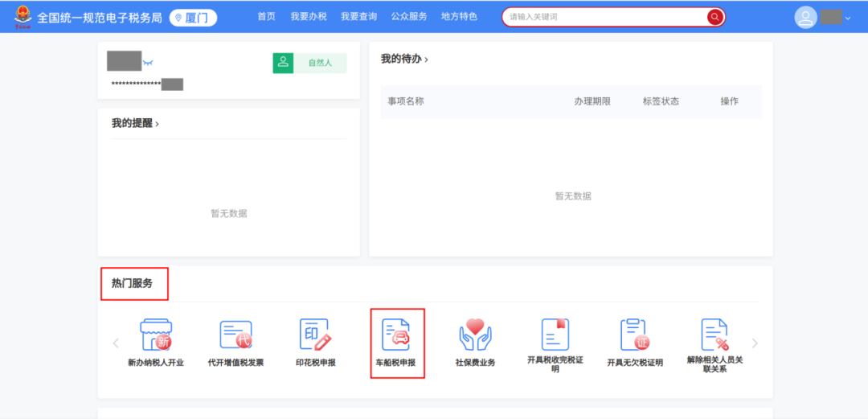Click the 印花税申报 text link
Viewport: 868px width, 419px height.
coord(316,363)
